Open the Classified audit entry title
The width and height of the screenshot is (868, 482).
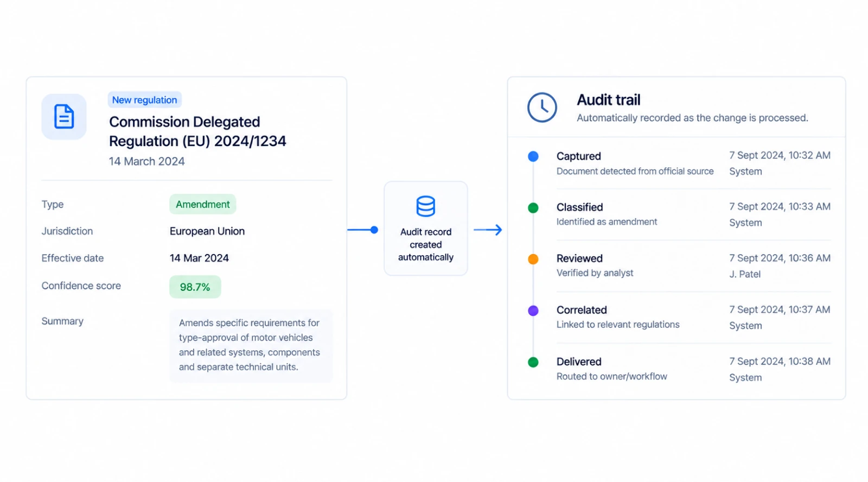tap(580, 207)
